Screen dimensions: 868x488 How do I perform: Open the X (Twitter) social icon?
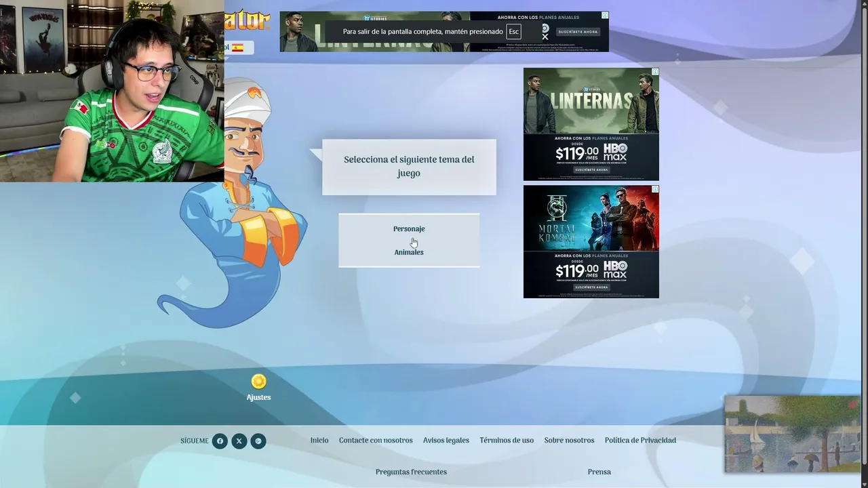[239, 441]
